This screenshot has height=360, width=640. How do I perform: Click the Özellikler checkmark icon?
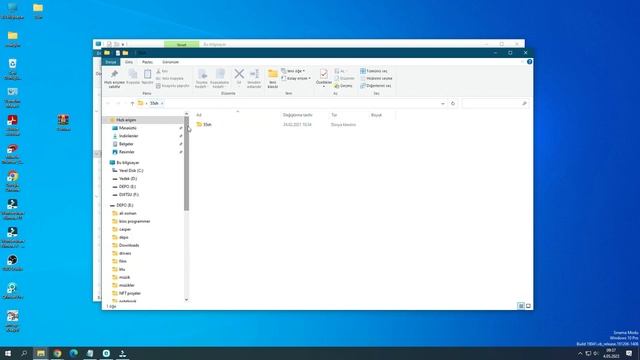tap(324, 74)
